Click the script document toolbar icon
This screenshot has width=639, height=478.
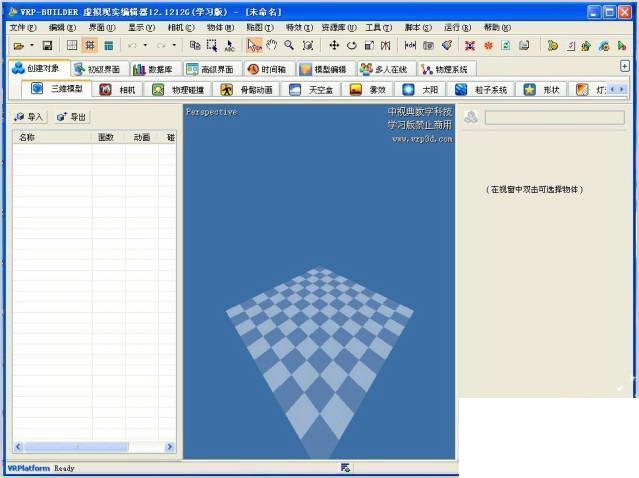(524, 45)
